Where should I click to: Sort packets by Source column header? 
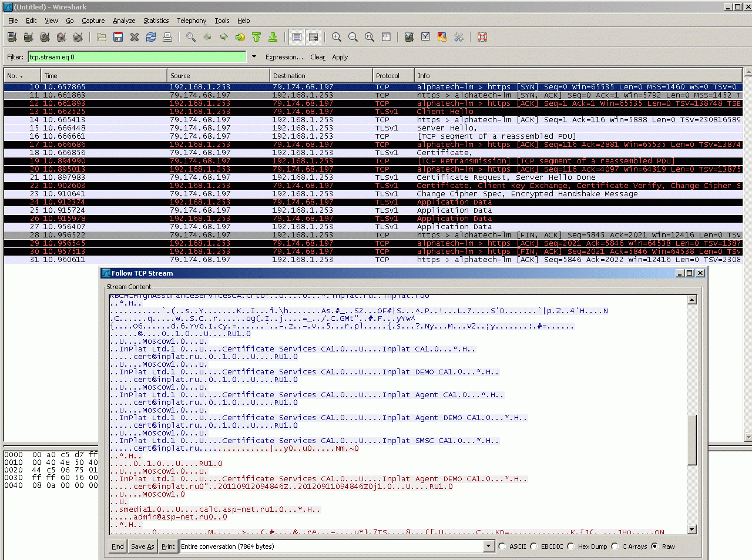click(x=219, y=76)
